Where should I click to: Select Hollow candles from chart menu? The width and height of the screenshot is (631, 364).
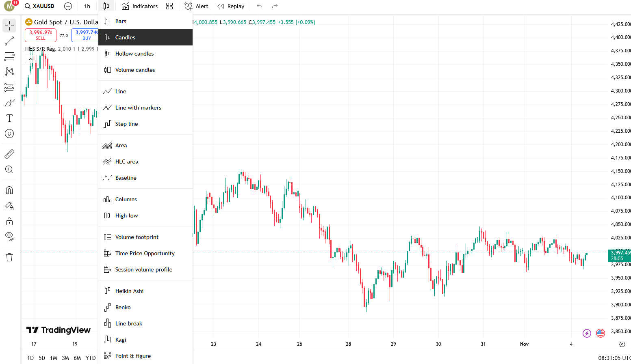coord(134,54)
